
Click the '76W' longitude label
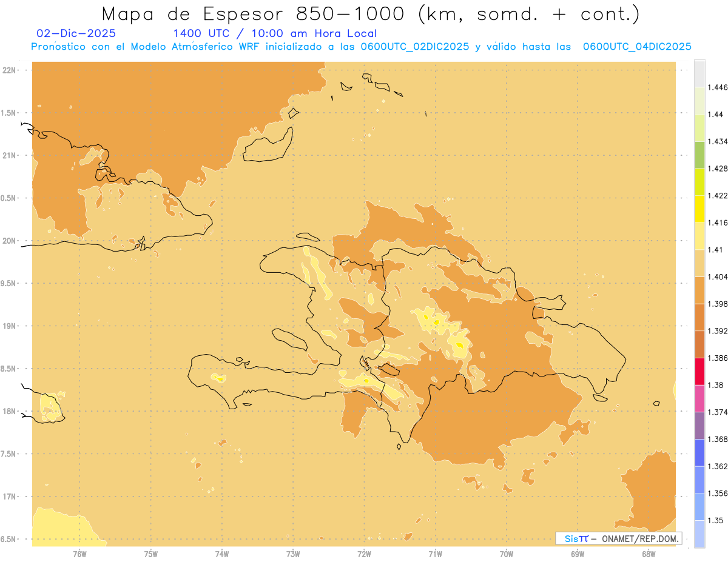79,554
